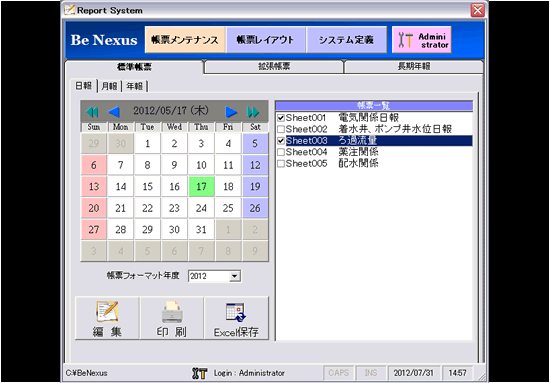The height and width of the screenshot is (383, 550).
Task: Select the Sheet004 薬注関係 row
Action: click(x=374, y=152)
